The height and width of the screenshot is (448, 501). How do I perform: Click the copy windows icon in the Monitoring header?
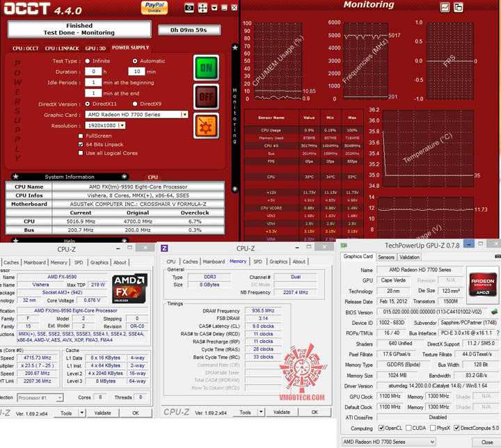click(x=459, y=7)
